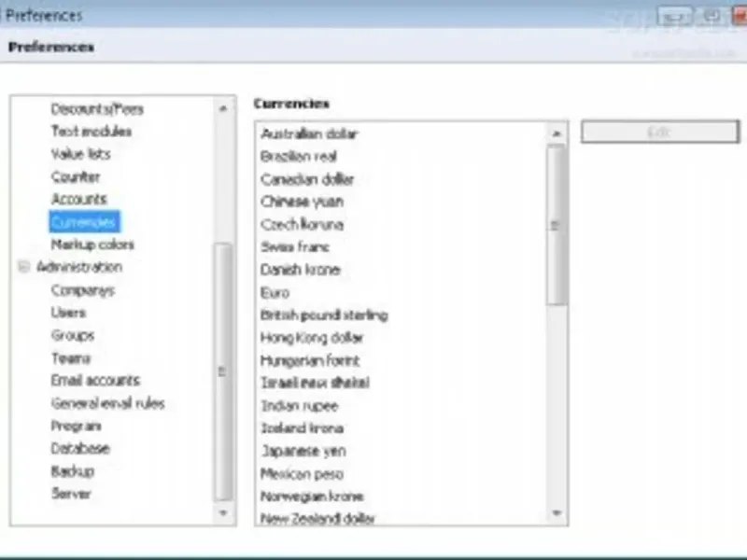Image resolution: width=747 pixels, height=560 pixels.
Task: Select Hong Kong dollar currency
Action: point(312,338)
